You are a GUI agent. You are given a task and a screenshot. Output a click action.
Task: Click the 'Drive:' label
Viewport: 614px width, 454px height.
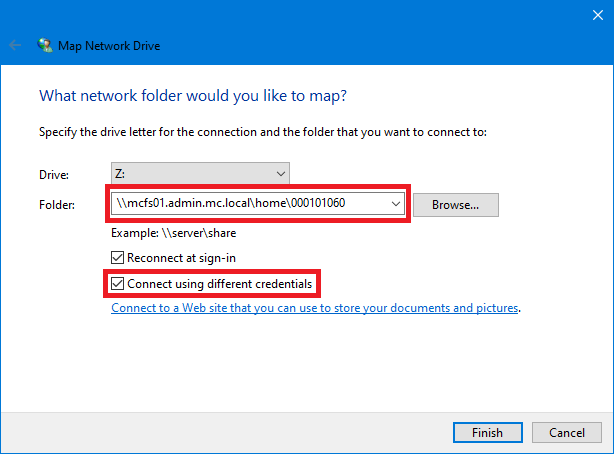(x=54, y=175)
